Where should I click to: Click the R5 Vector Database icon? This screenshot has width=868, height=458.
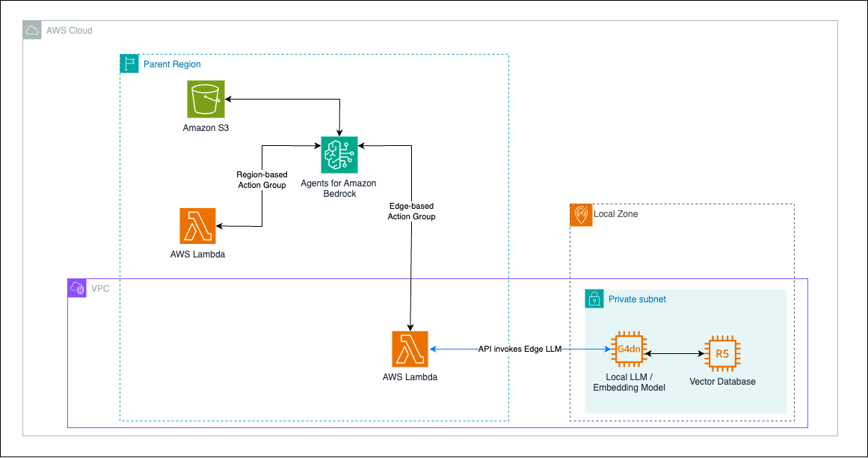[x=721, y=352]
